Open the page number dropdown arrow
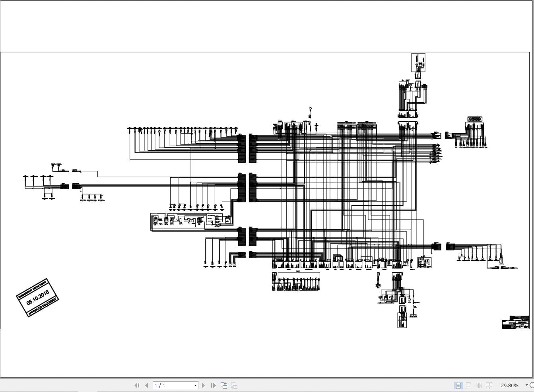534x392 pixels. (195, 385)
